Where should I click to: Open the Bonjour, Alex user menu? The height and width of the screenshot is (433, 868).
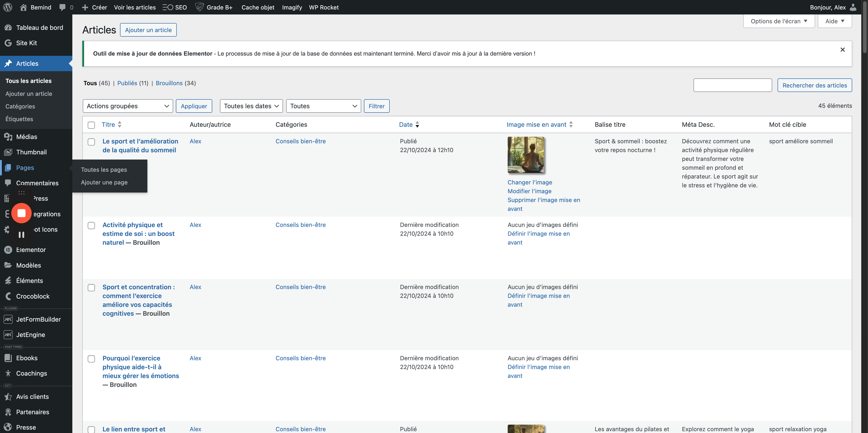click(x=833, y=7)
